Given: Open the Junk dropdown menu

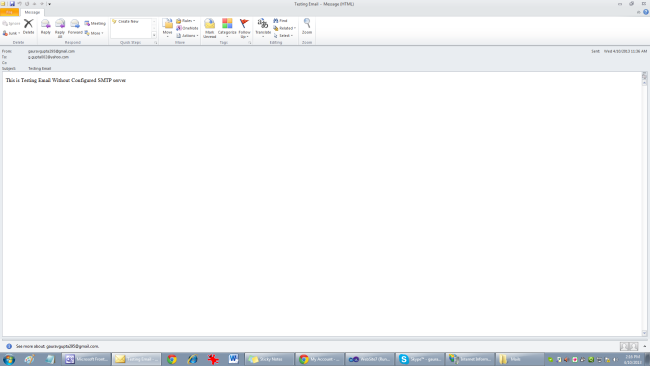Looking at the screenshot, I should click(11, 33).
